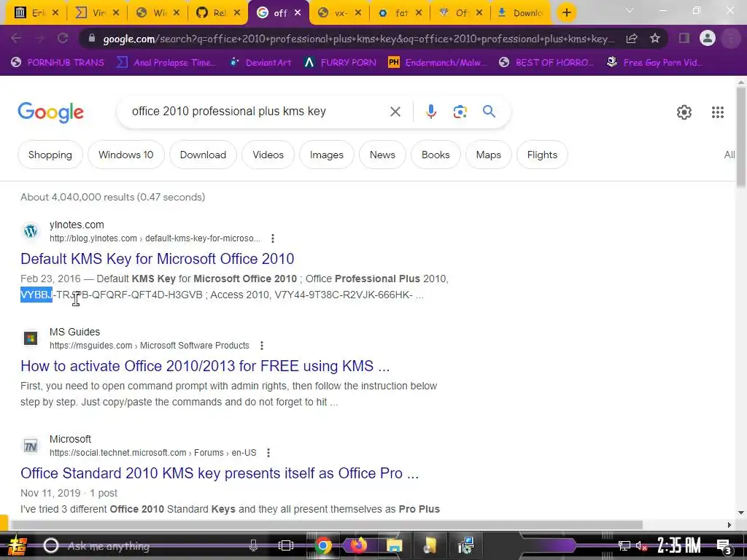
Task: Open more options for Microsoft technet result
Action: tap(268, 452)
